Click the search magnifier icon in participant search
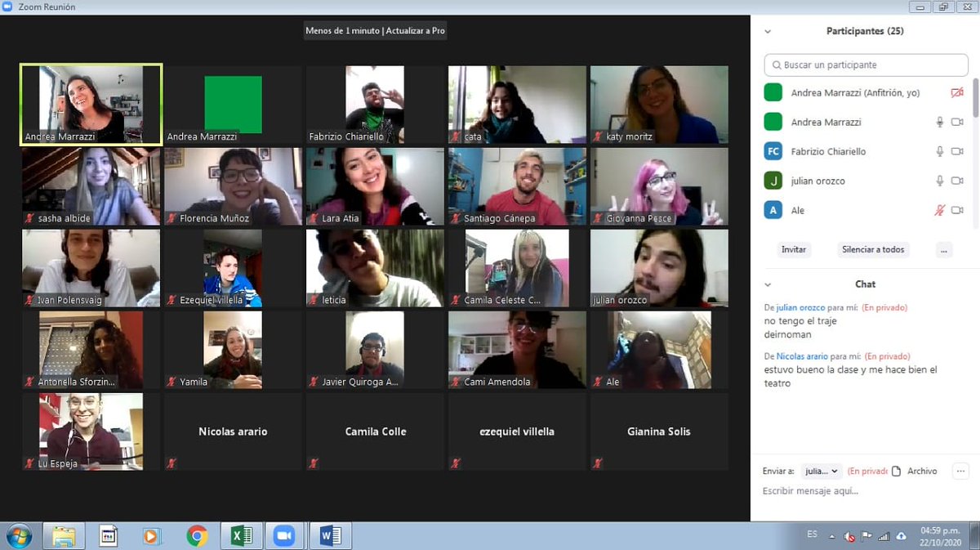This screenshot has height=550, width=980. pyautogui.click(x=775, y=65)
